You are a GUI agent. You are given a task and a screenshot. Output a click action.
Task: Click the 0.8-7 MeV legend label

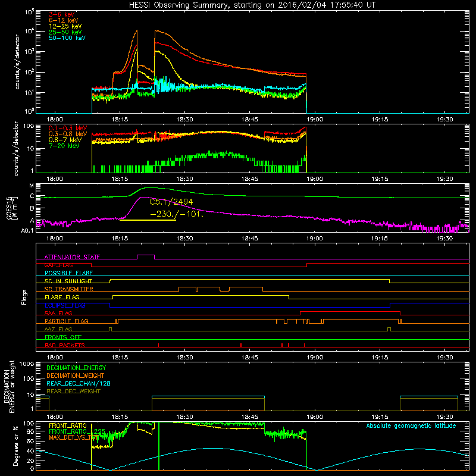tap(65, 140)
